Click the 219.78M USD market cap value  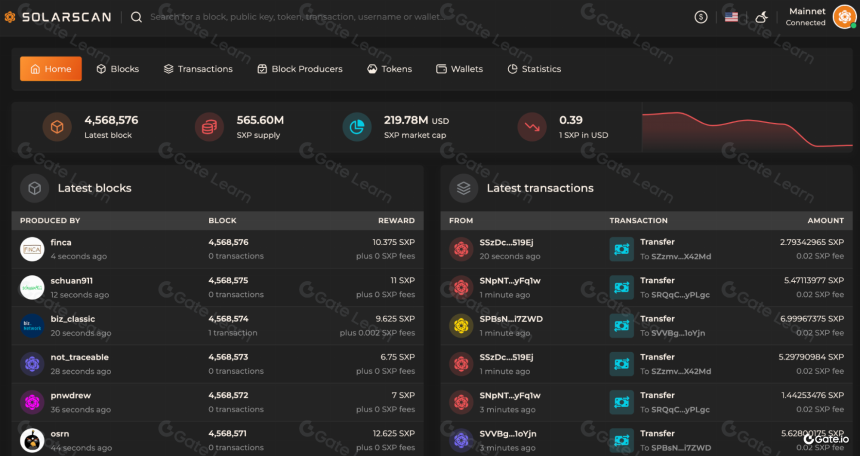(416, 120)
